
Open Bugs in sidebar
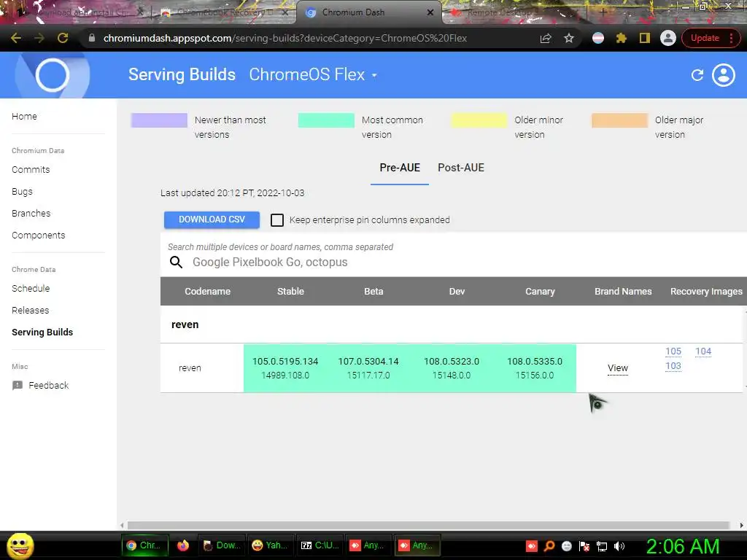point(23,192)
